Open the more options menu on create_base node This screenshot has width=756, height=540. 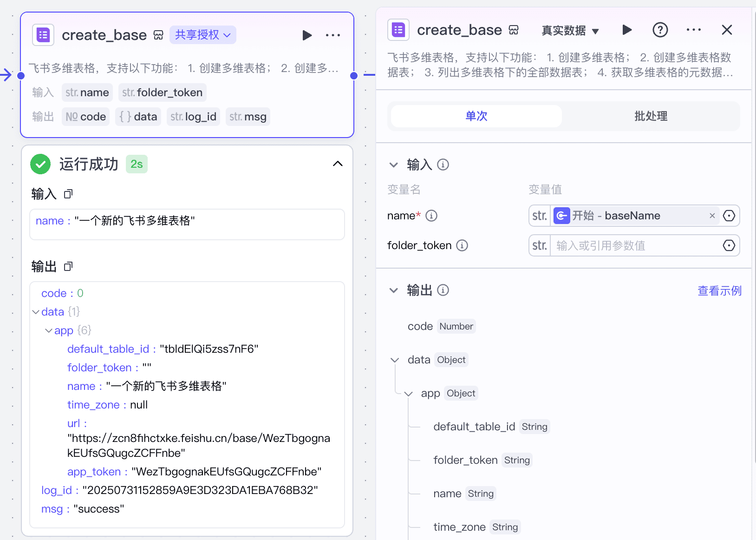pos(333,35)
